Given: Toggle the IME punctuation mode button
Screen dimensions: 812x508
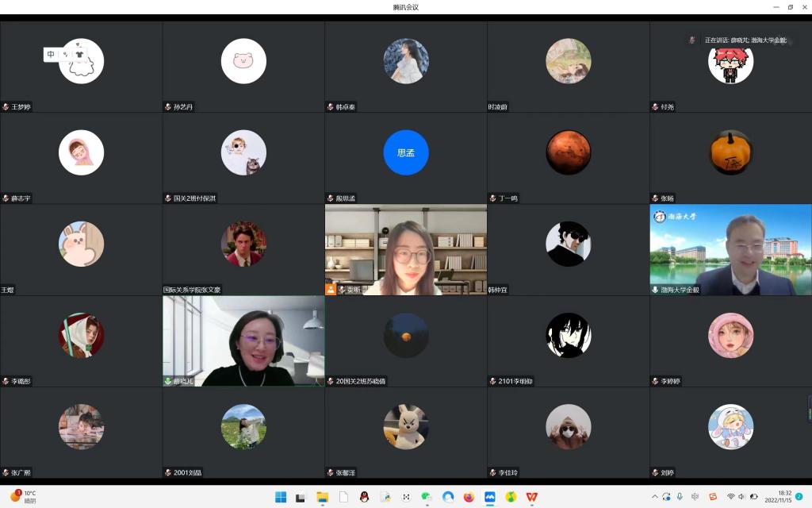Looking at the screenshot, I should point(65,55).
